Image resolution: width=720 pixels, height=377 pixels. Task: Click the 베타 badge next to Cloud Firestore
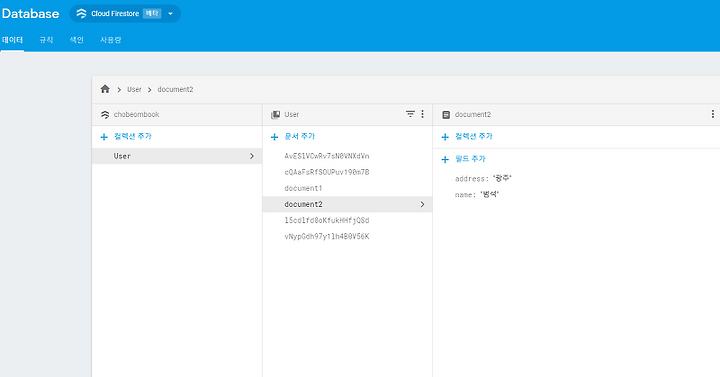click(152, 14)
